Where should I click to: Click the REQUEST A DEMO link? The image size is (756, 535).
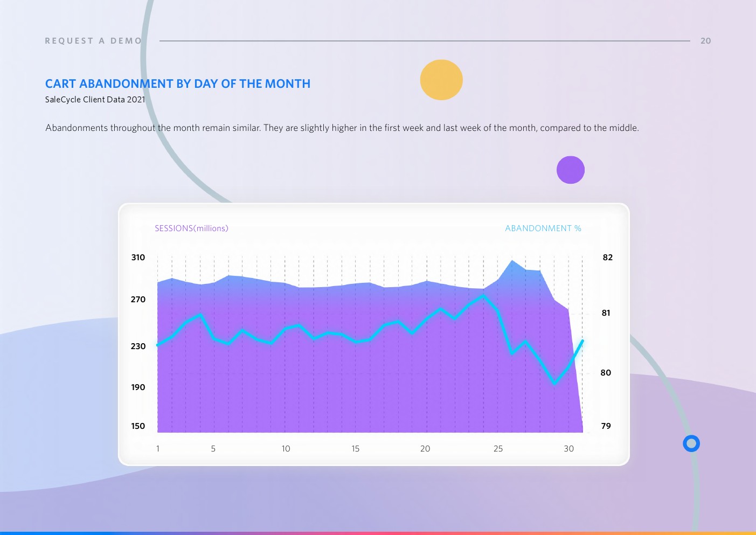[x=93, y=41]
